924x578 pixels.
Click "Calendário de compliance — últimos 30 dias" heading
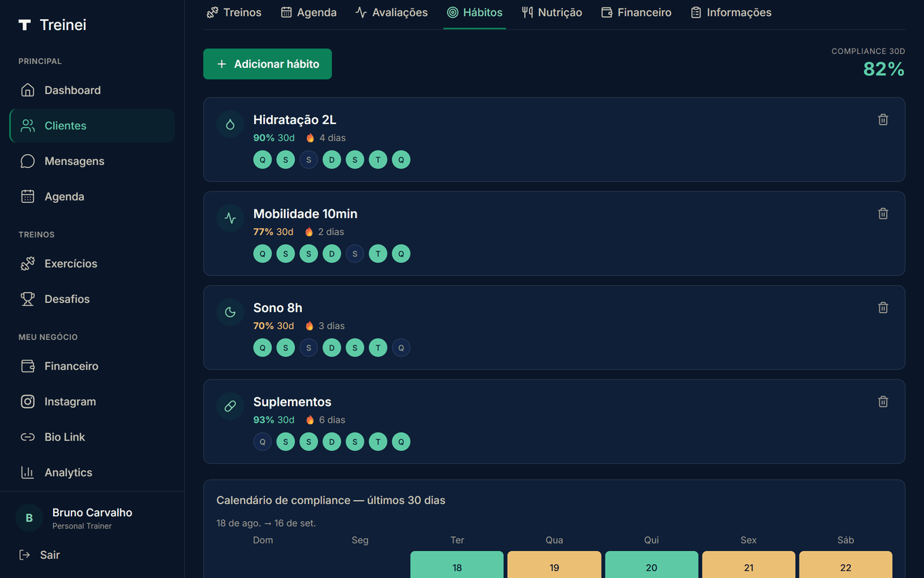pos(331,500)
